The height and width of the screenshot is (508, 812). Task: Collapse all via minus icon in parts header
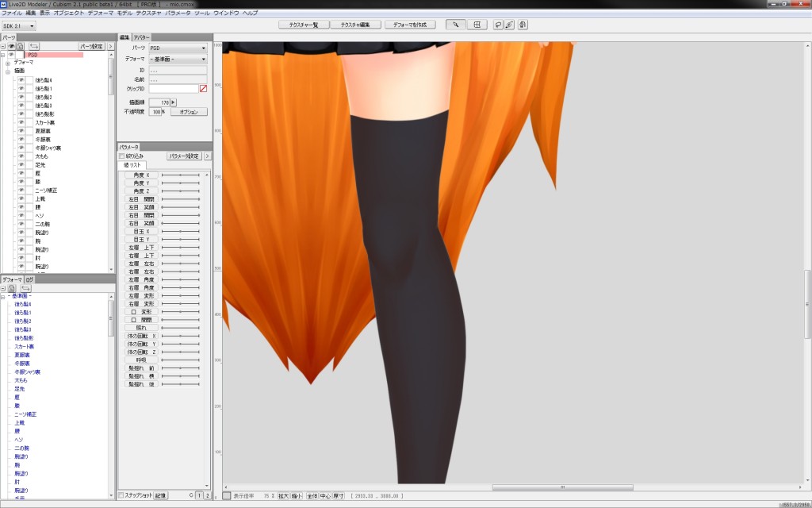click(3, 46)
